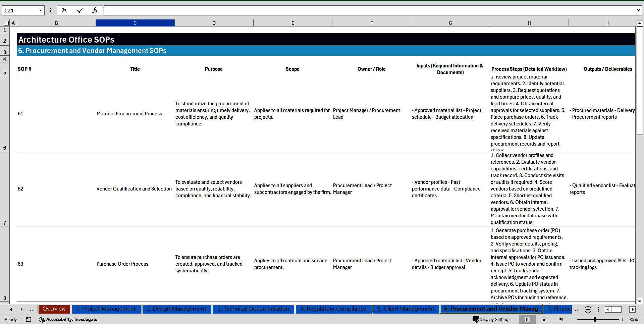Open the 4. Regulatory Compliance sheet tab
The image size is (644, 324).
point(333,309)
